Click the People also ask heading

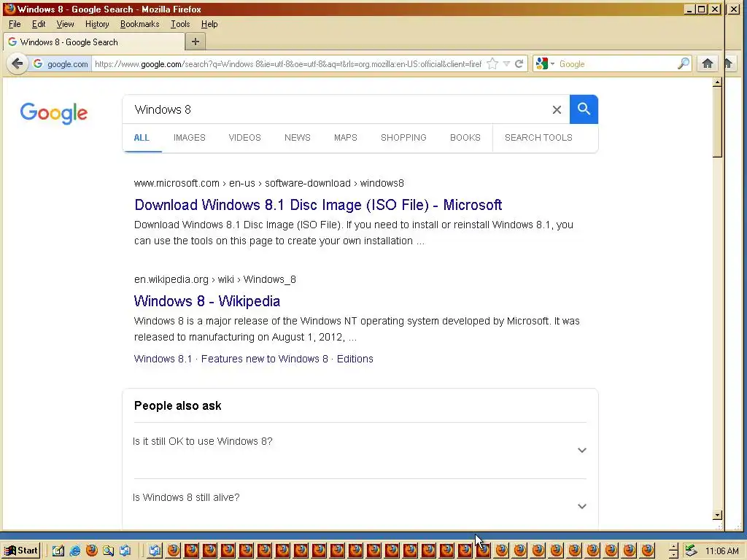coord(178,405)
